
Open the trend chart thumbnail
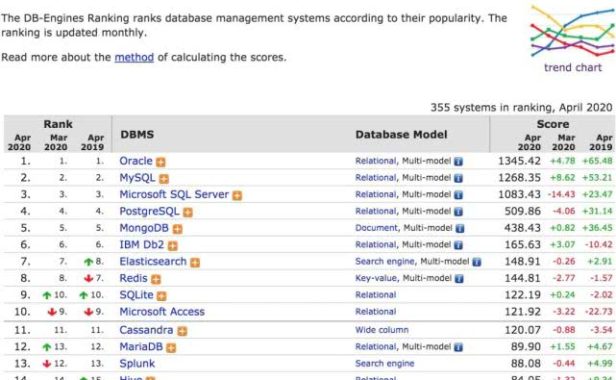(572, 31)
